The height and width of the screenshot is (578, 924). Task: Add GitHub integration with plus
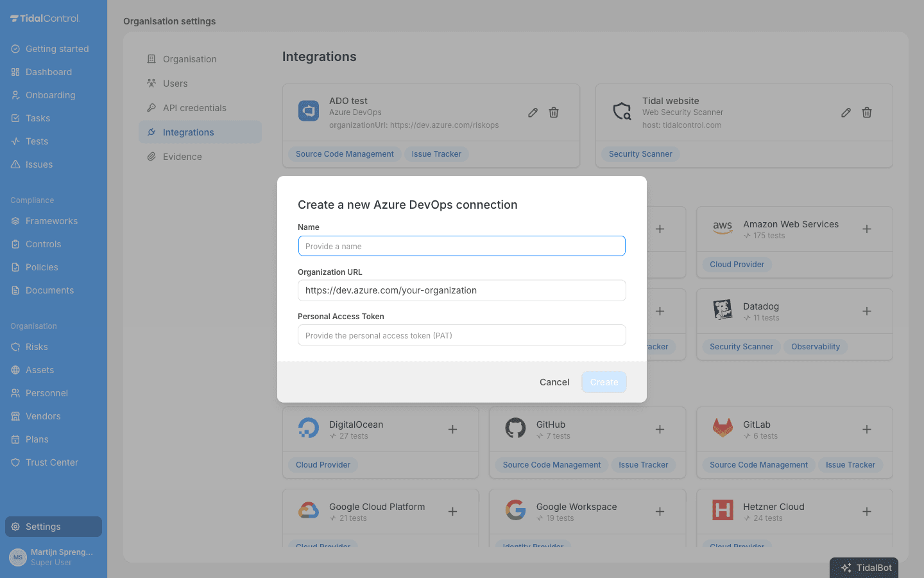tap(660, 430)
